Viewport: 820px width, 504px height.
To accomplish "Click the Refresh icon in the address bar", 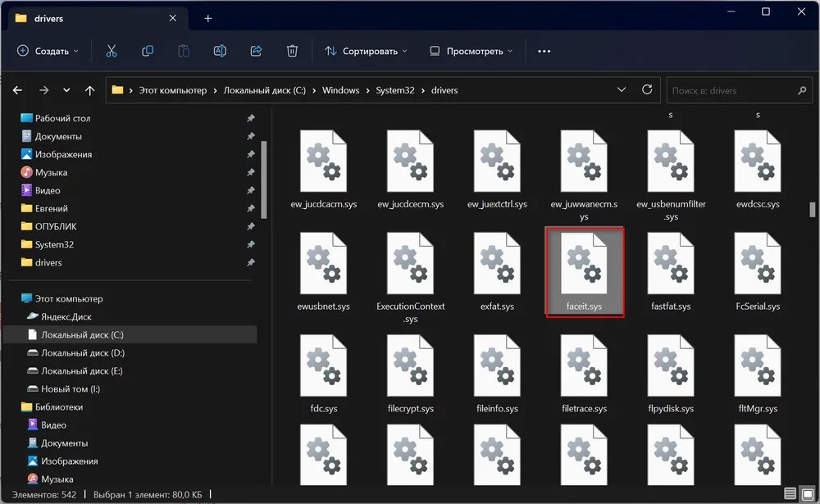I will tap(647, 90).
